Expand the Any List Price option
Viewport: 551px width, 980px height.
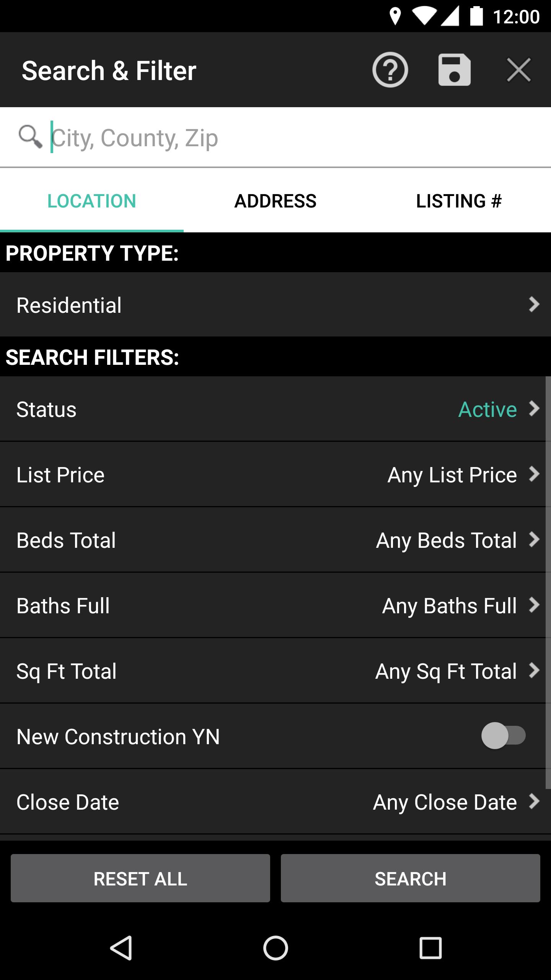tap(452, 475)
